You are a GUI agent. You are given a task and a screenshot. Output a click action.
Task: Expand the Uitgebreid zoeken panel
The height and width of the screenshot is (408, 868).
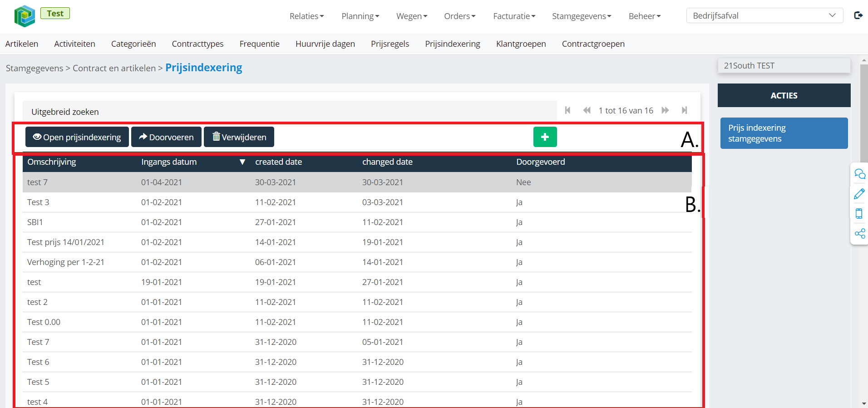pos(290,112)
